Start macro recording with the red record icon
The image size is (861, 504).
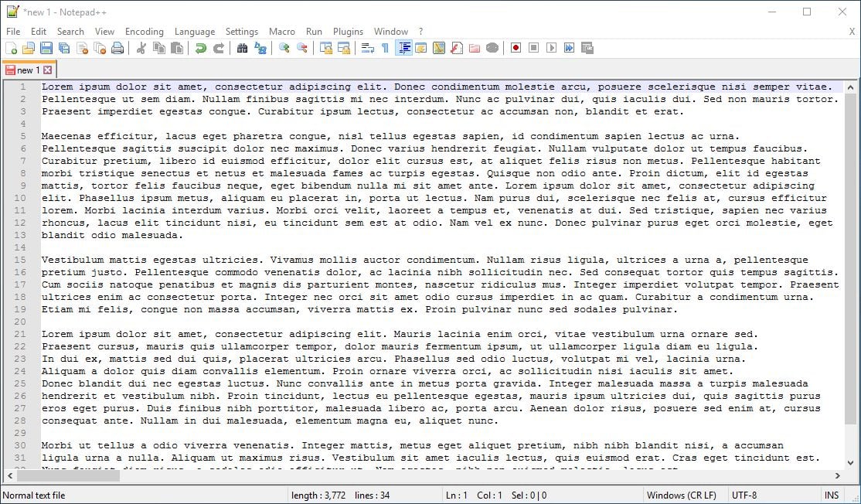[x=516, y=48]
